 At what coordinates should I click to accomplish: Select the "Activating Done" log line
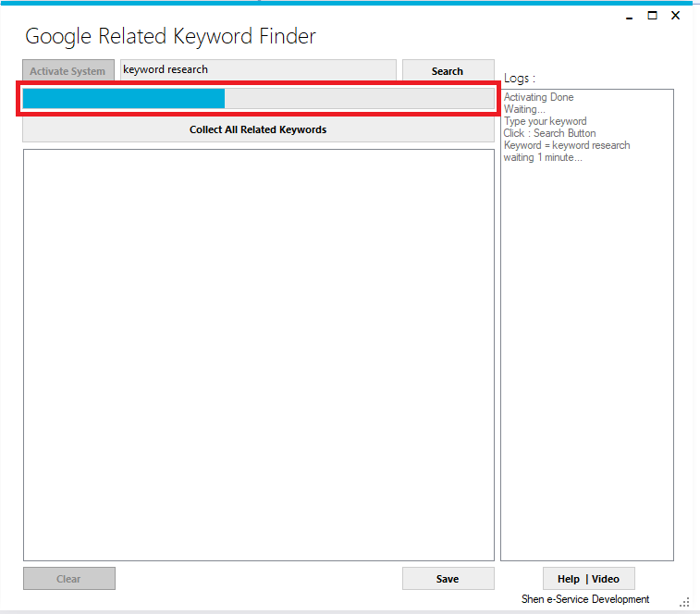pos(538,97)
